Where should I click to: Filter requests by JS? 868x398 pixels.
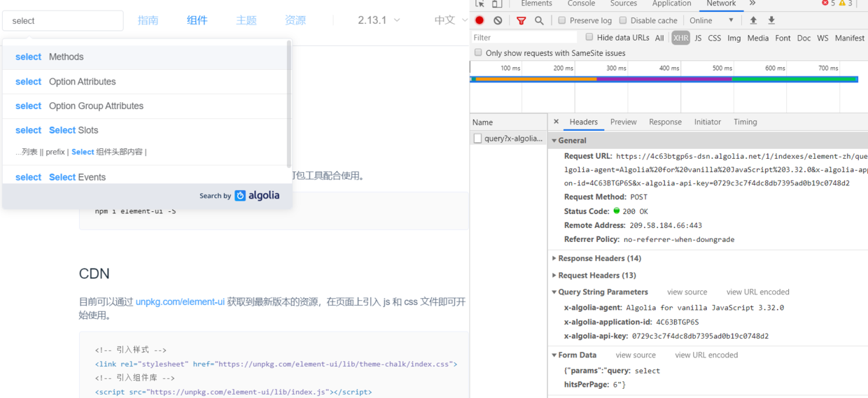coord(698,38)
